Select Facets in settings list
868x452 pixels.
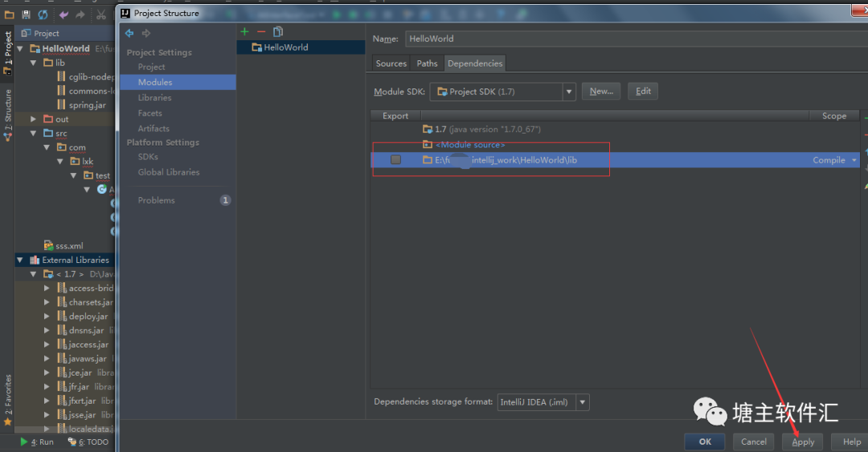point(150,113)
